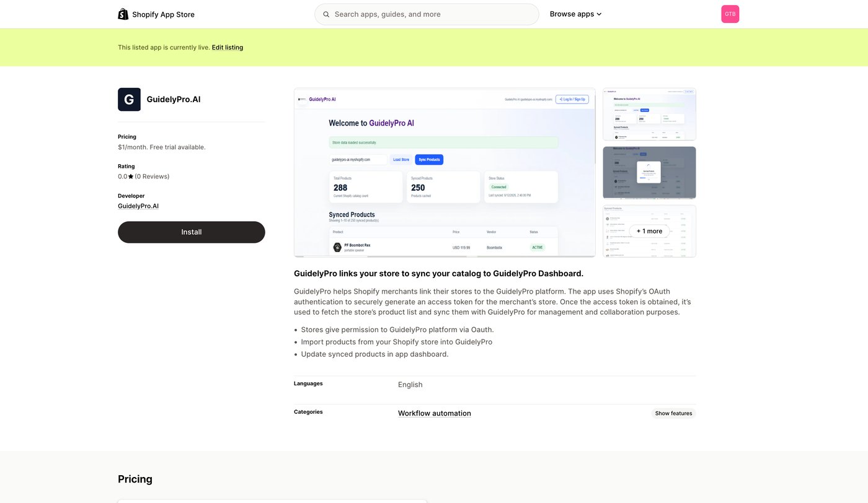Open the main Welcome to GuidelyPro AI screenshot
Image resolution: width=868 pixels, height=503 pixels.
tap(445, 172)
